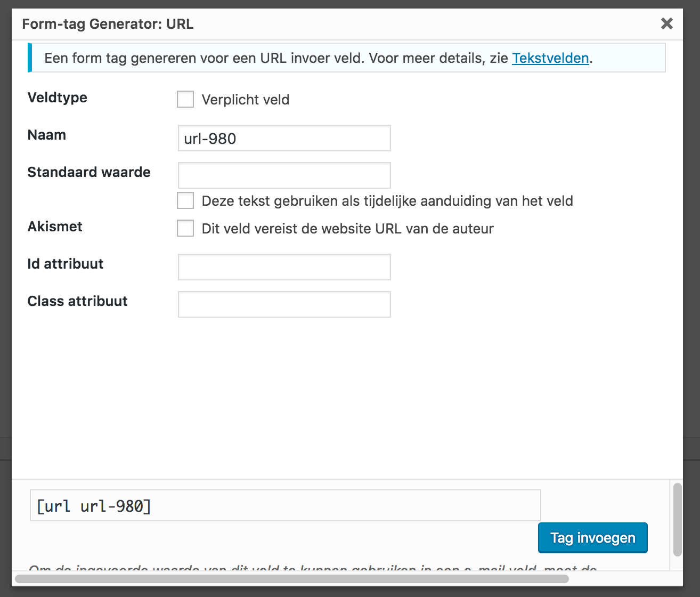
Task: Click the vertical scrollbar in footer panel
Action: coord(677,520)
